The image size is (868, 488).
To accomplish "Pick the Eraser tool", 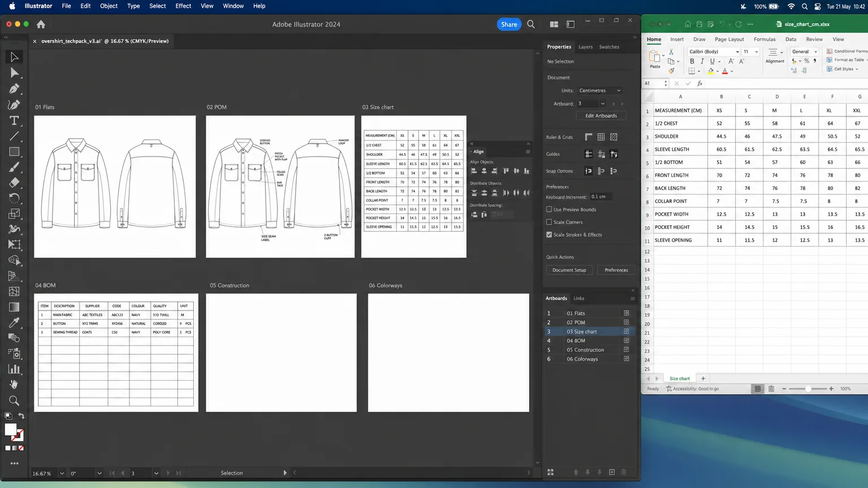I will point(14,182).
